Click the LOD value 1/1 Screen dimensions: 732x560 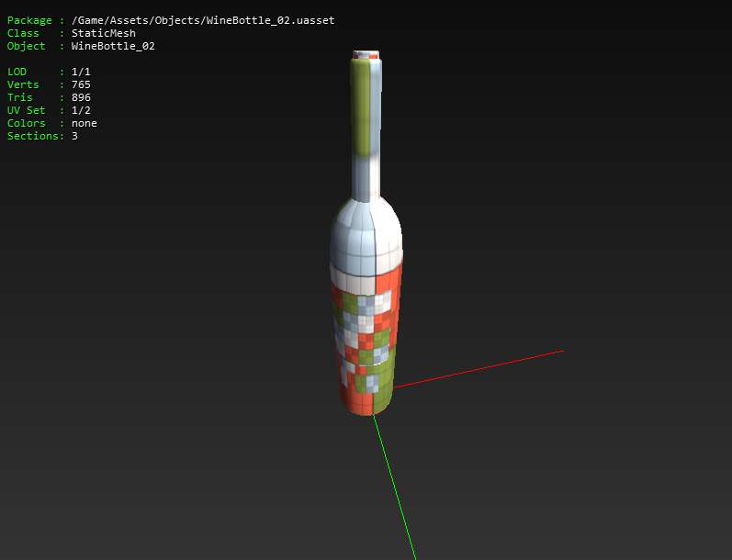click(x=81, y=72)
